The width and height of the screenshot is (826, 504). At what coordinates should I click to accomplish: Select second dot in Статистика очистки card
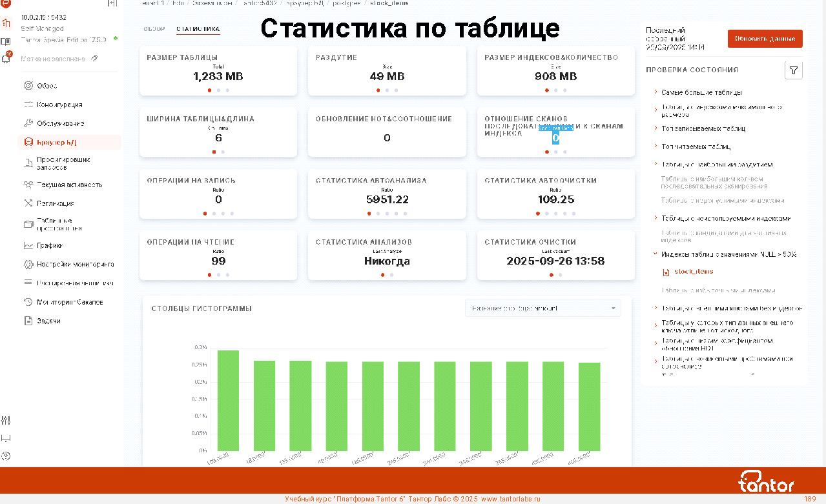560,275
